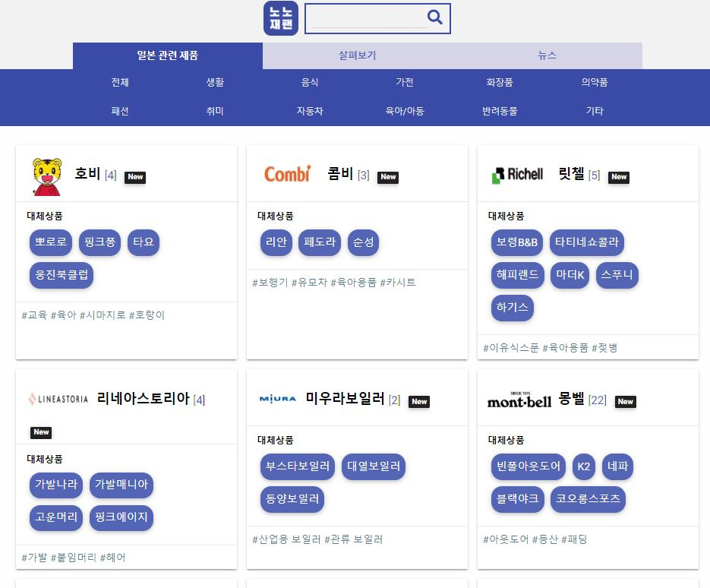Click the 동양보일러 alternative chip
Image resolution: width=710 pixels, height=588 pixels.
(x=292, y=499)
